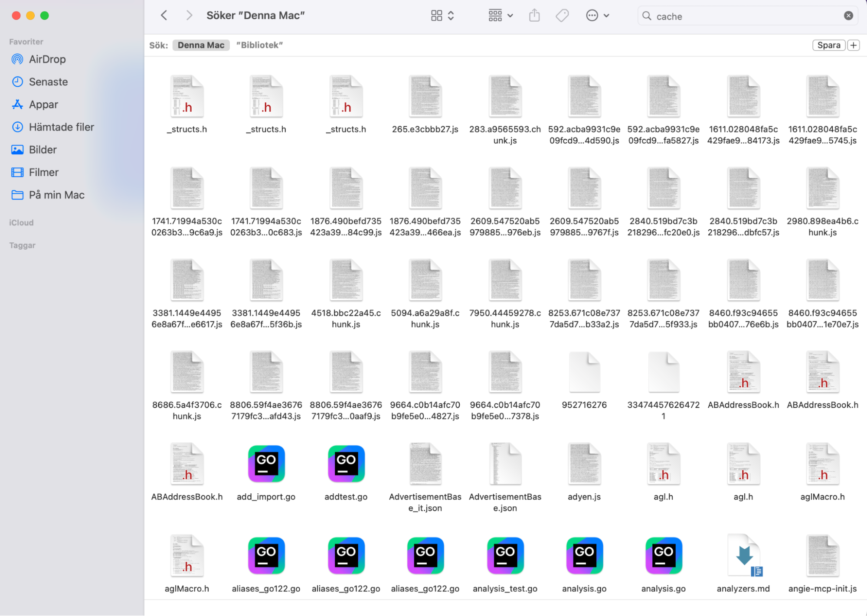Open the Tags toolbar icon
The width and height of the screenshot is (867, 616).
562,16
